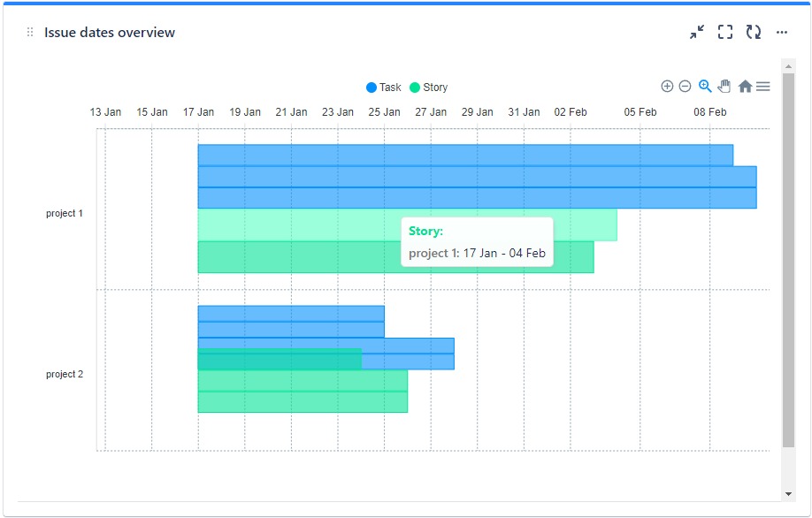Click the 31 Jan date label
This screenshot has width=812, height=518.
click(x=524, y=112)
